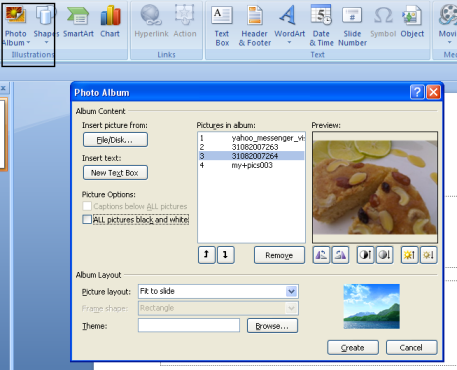Open Header & Footer settings
The height and width of the screenshot is (370, 457).
click(x=255, y=27)
